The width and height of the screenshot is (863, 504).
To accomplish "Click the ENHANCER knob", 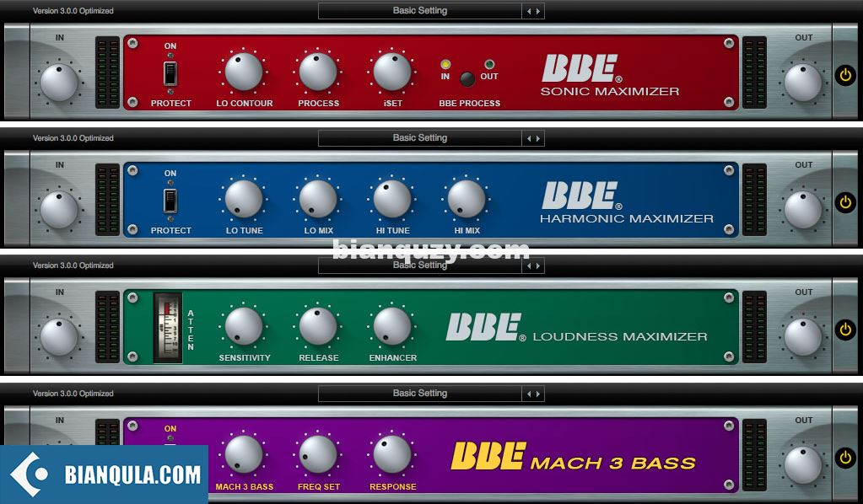I will pyautogui.click(x=392, y=326).
